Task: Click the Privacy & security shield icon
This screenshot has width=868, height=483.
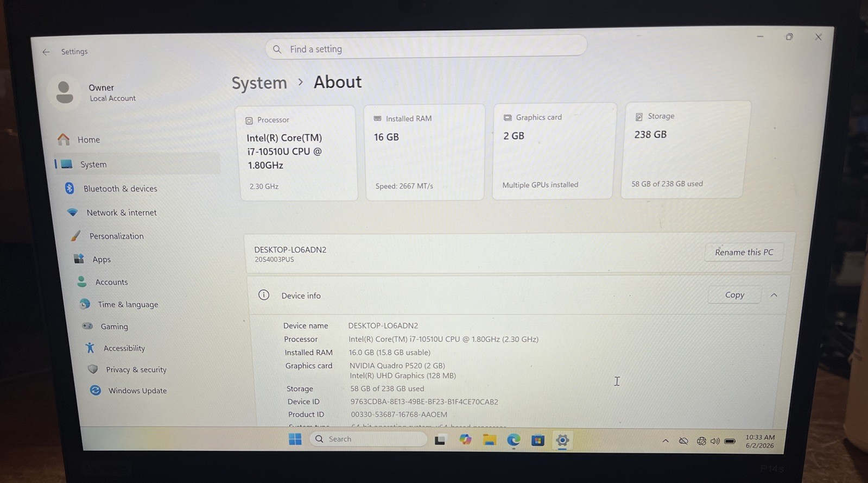Action: tap(93, 369)
